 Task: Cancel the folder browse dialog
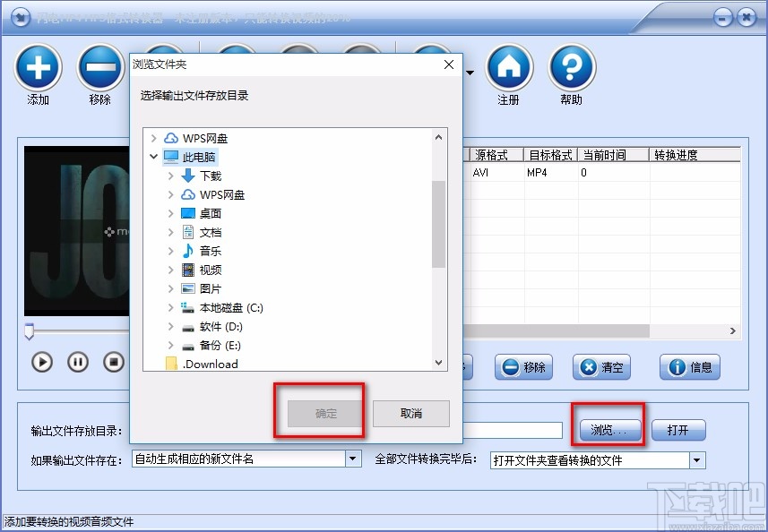[411, 413]
